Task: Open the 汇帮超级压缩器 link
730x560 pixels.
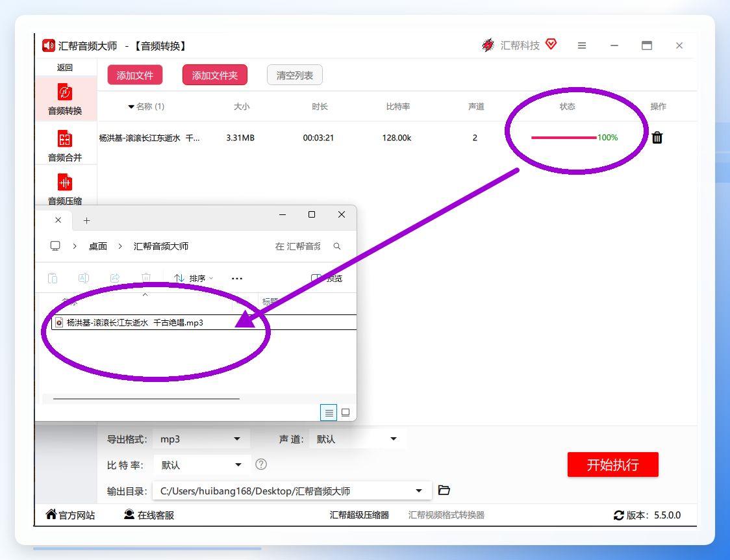Action: click(x=359, y=515)
